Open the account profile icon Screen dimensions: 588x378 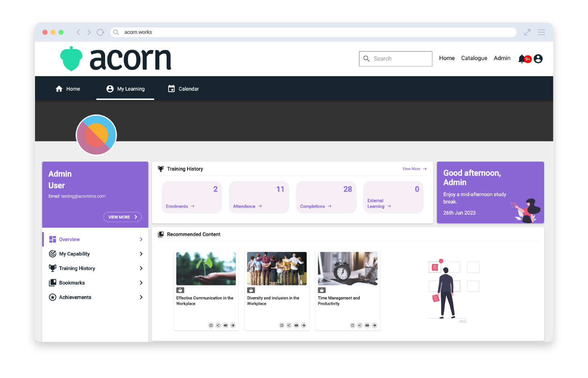coord(538,59)
